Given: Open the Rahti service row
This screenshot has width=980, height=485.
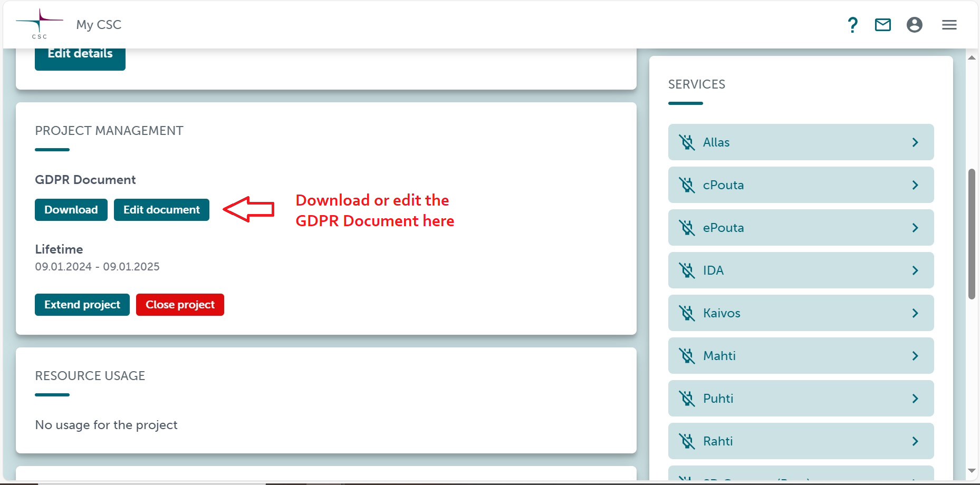Looking at the screenshot, I should pos(800,441).
